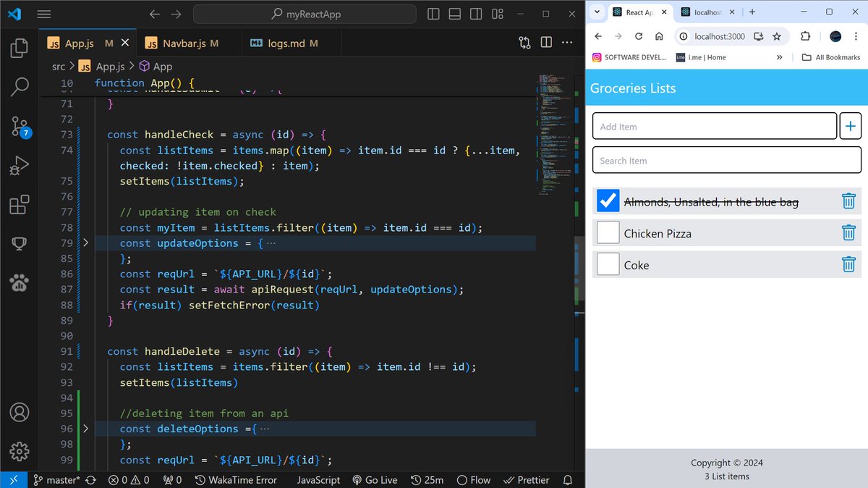The width and height of the screenshot is (868, 488).
Task: Reload the localhost:3000 page
Action: [639, 36]
